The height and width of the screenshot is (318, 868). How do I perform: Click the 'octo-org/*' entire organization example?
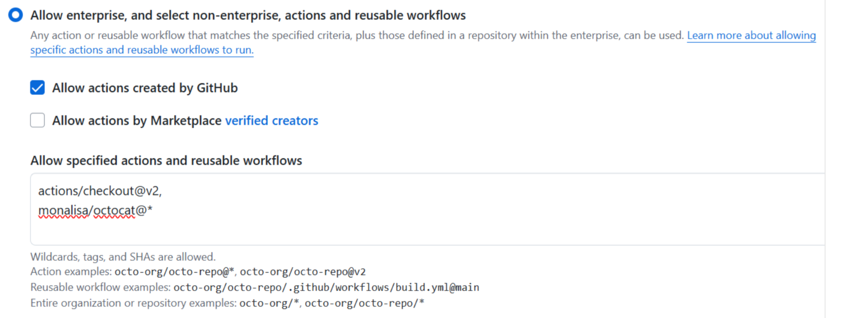(269, 303)
